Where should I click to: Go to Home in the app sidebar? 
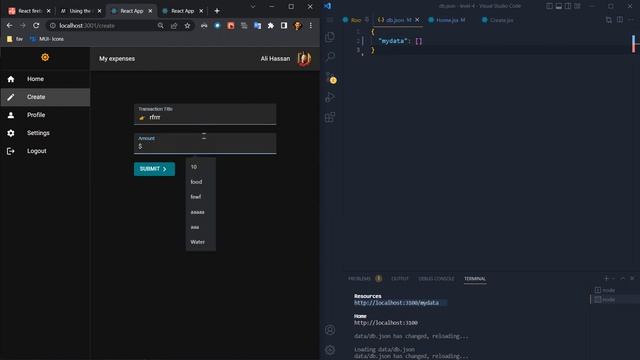pos(45,79)
